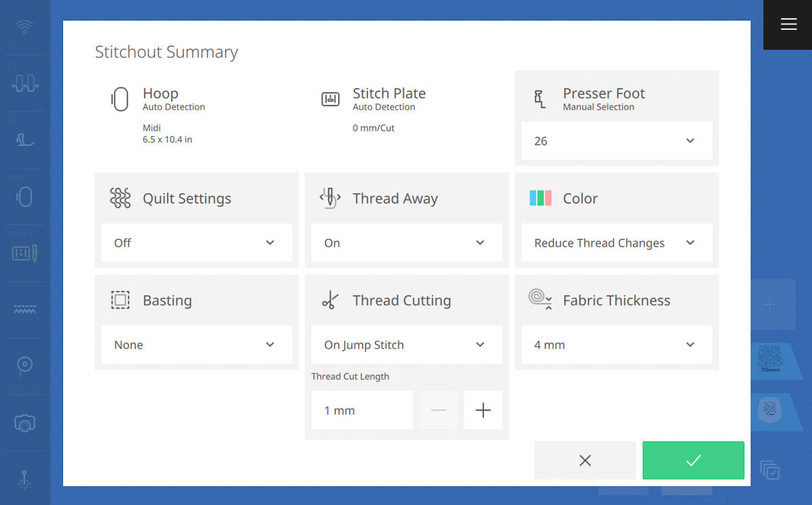
Task: Click the Thread Cut Length 1 mm field
Action: click(362, 410)
